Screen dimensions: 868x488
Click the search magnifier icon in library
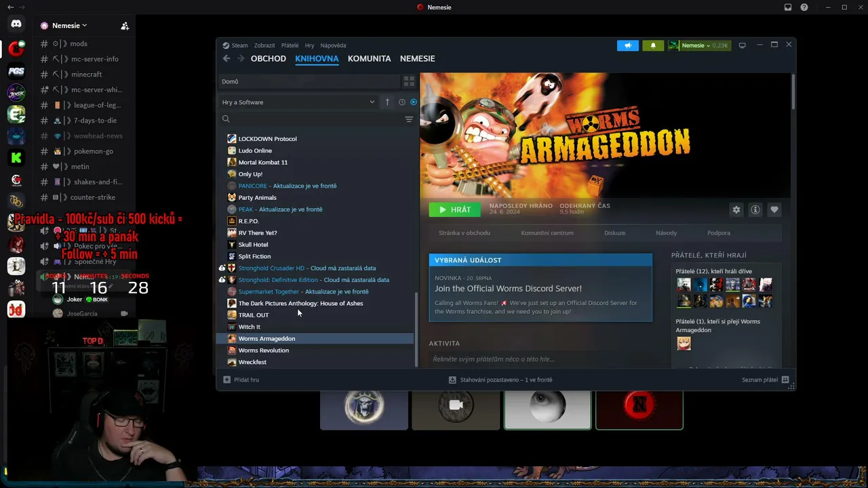226,119
